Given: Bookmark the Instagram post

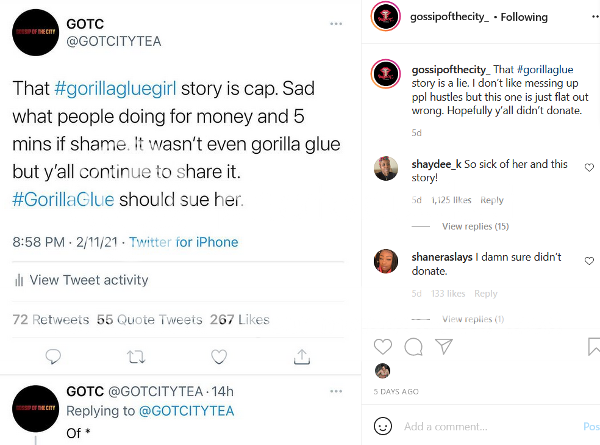Looking at the screenshot, I should (x=594, y=347).
